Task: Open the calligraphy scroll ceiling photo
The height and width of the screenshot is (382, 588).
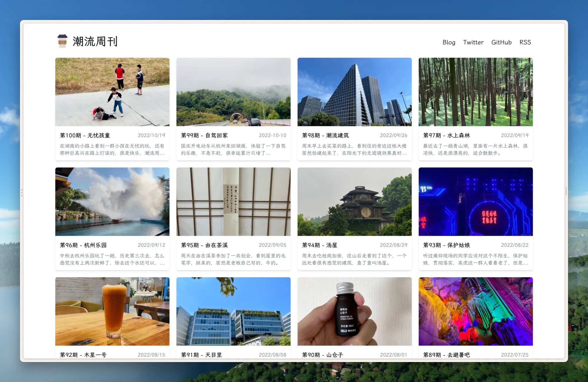Action: tap(233, 202)
